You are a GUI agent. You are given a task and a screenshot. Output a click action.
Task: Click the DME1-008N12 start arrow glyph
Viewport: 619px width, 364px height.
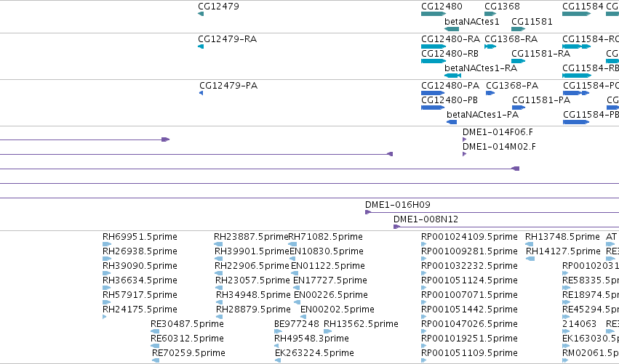pyautogui.click(x=396, y=227)
